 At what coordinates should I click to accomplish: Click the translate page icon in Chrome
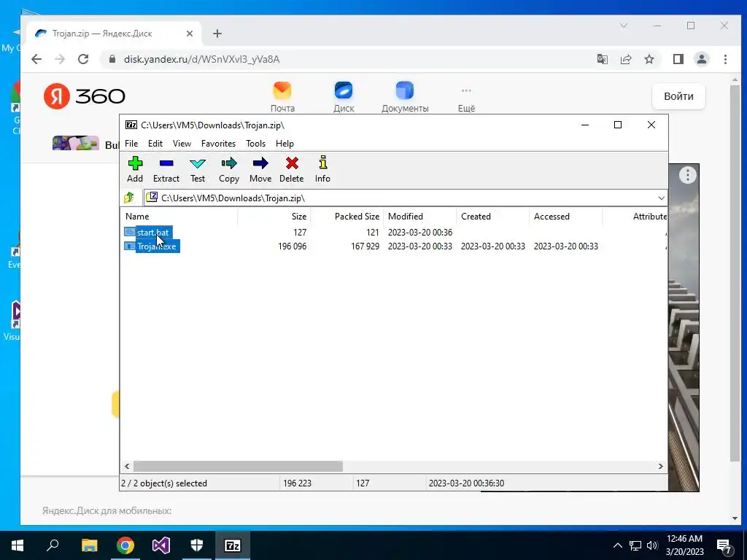pyautogui.click(x=602, y=59)
